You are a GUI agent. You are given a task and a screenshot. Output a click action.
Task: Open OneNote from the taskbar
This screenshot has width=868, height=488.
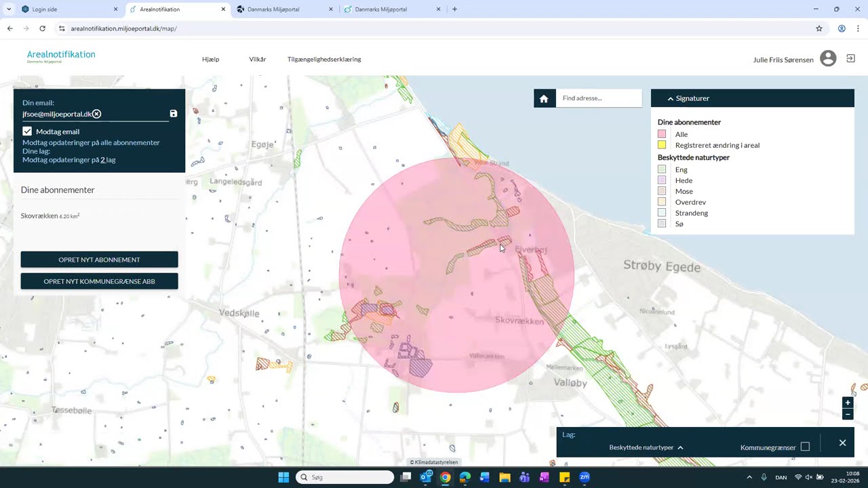(544, 477)
